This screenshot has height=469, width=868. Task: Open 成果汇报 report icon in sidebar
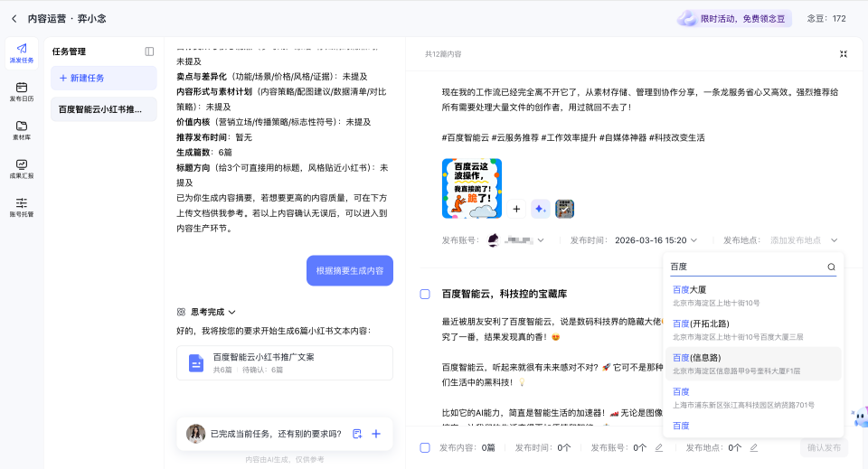22,168
